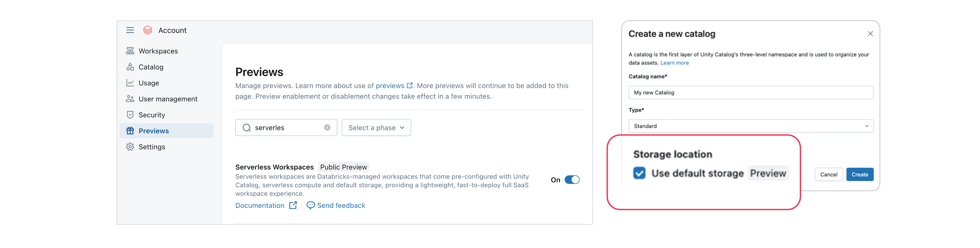Screen dimensions: 980x248
Task: Turn off Serverless Workspaces toggle
Action: (572, 180)
